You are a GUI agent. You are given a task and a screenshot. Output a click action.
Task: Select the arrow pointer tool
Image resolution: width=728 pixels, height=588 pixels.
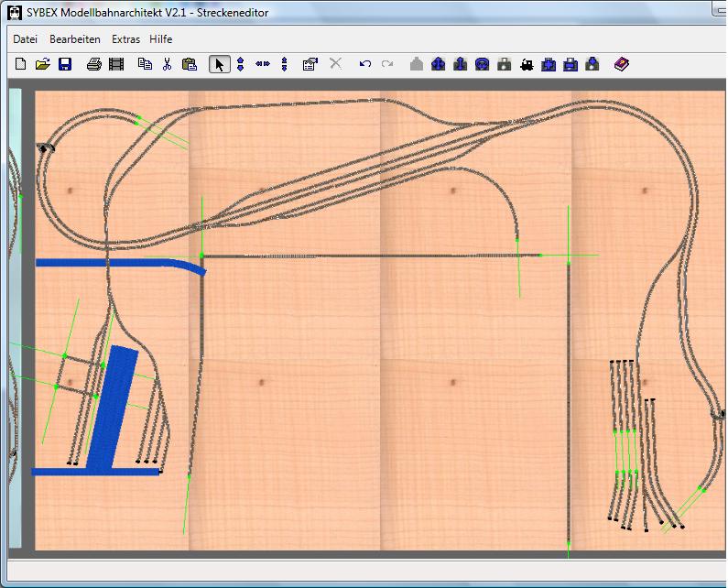[219, 64]
